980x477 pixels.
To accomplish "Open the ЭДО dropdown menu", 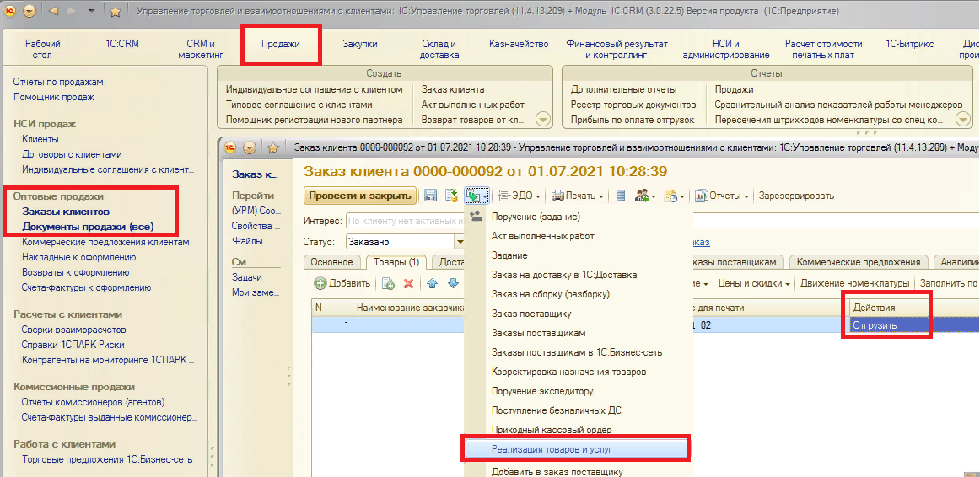I will [518, 196].
